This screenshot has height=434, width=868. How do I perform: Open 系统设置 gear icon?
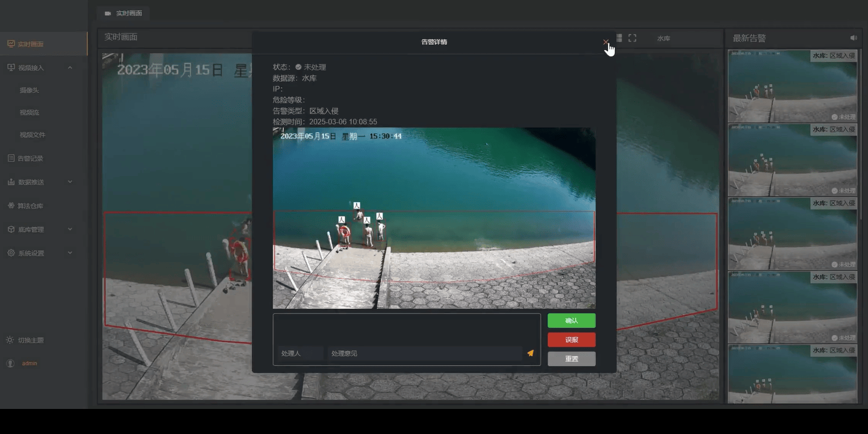10,252
